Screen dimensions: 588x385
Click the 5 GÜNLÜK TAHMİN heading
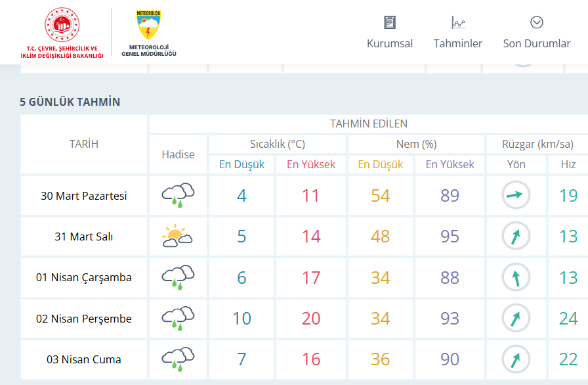pos(70,102)
